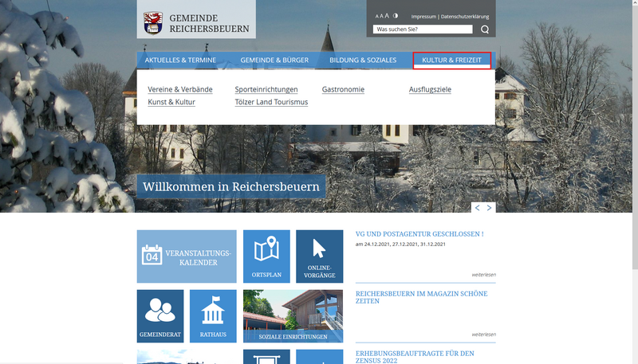Click the search magnifier icon

pos(485,29)
